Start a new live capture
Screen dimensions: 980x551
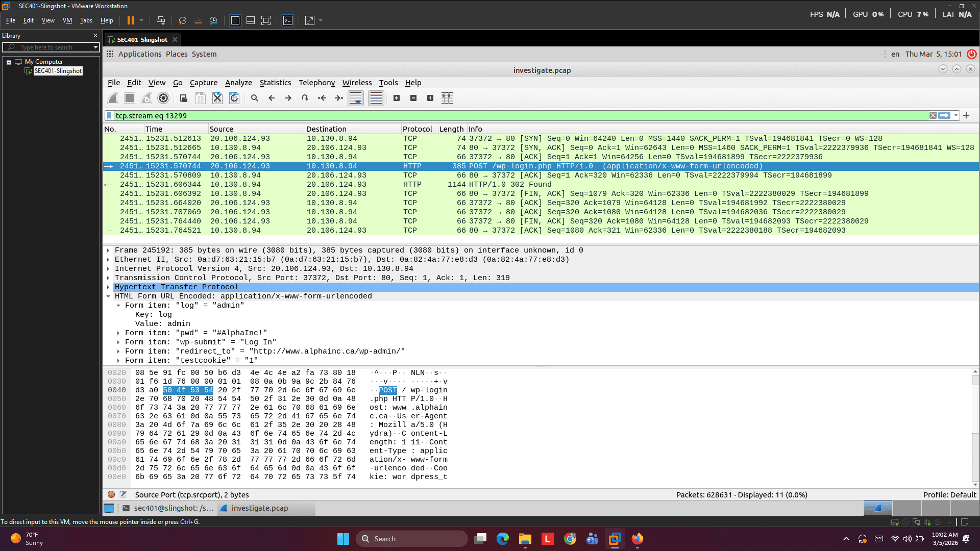coord(113,98)
